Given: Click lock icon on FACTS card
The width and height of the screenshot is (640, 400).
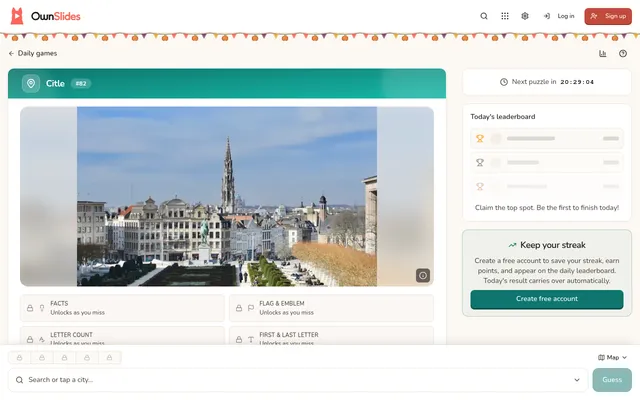Looking at the screenshot, I should pyautogui.click(x=30, y=308).
